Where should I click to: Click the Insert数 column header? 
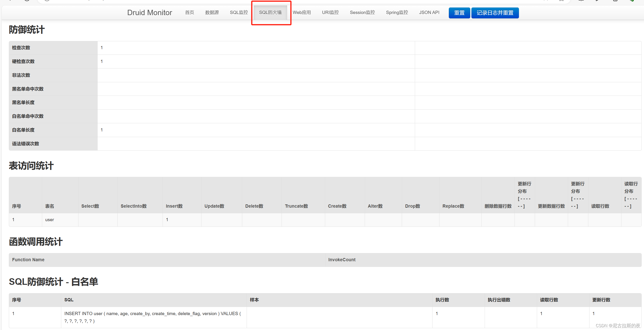click(x=174, y=206)
